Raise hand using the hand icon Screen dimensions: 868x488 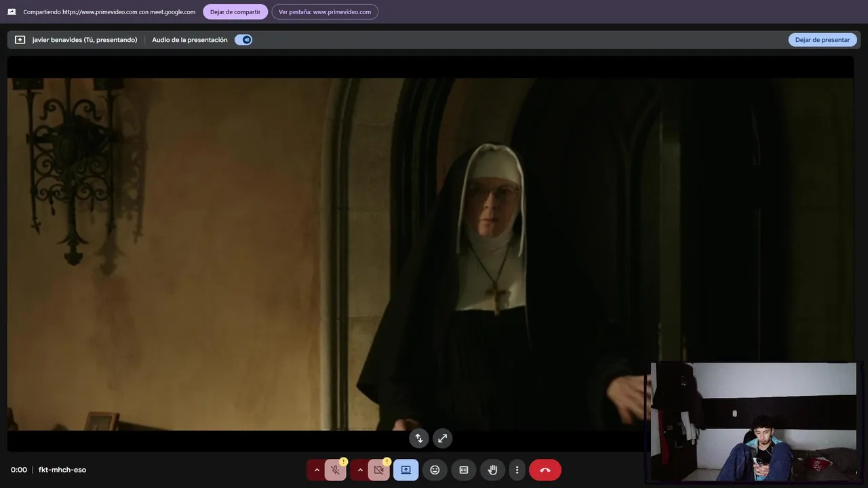click(x=493, y=470)
